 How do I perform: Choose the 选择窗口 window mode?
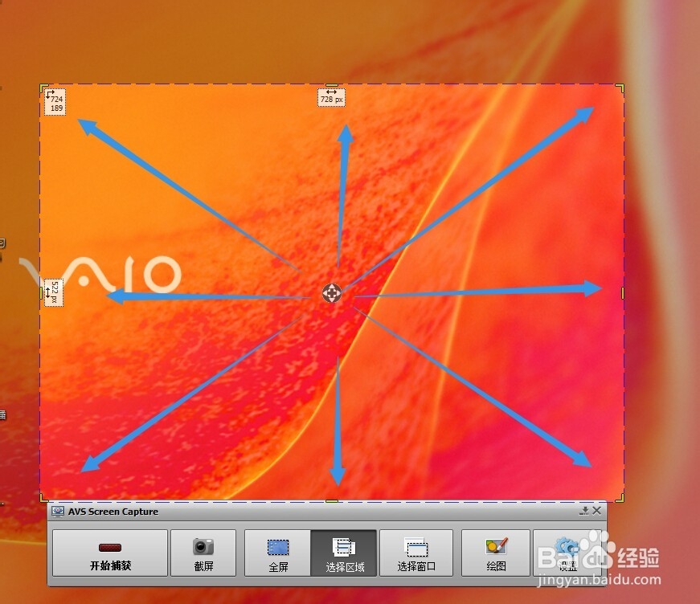(416, 553)
